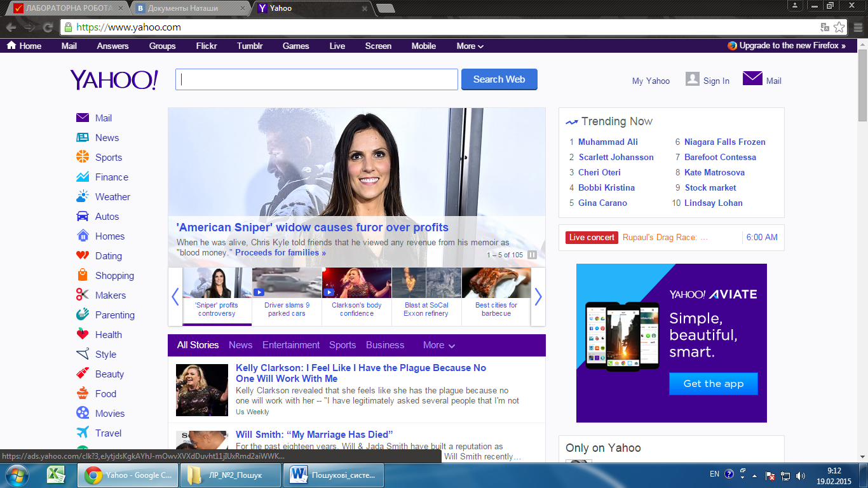Click the Dating hearts icon in the sidebar
868x488 pixels.
[x=83, y=255]
